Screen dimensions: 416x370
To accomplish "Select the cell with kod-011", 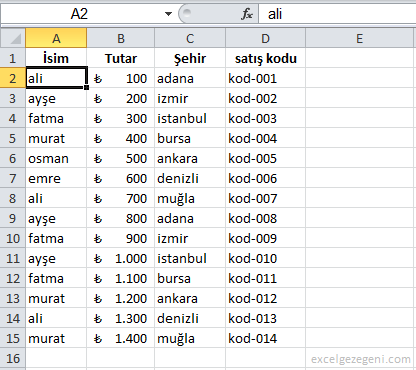I will click(265, 278).
